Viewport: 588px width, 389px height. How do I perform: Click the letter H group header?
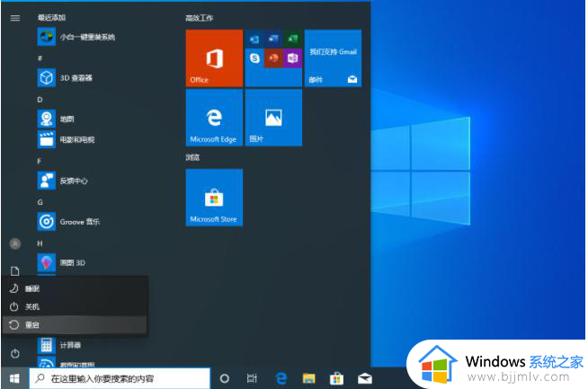(40, 243)
